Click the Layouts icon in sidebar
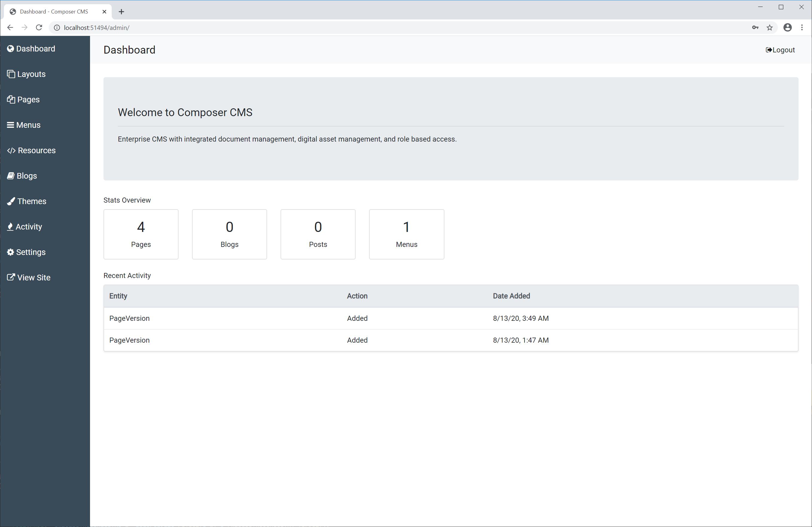This screenshot has height=527, width=812. pos(11,74)
